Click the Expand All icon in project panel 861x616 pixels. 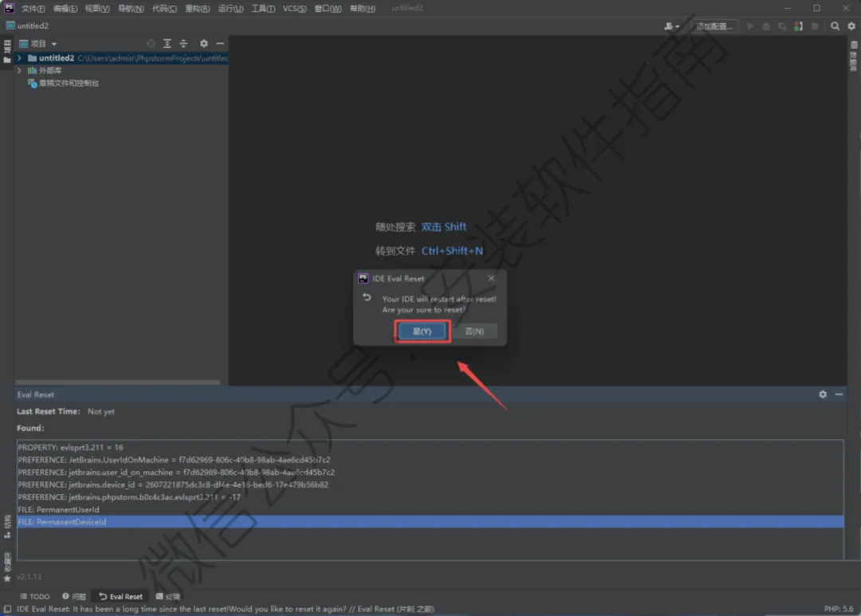tap(167, 43)
